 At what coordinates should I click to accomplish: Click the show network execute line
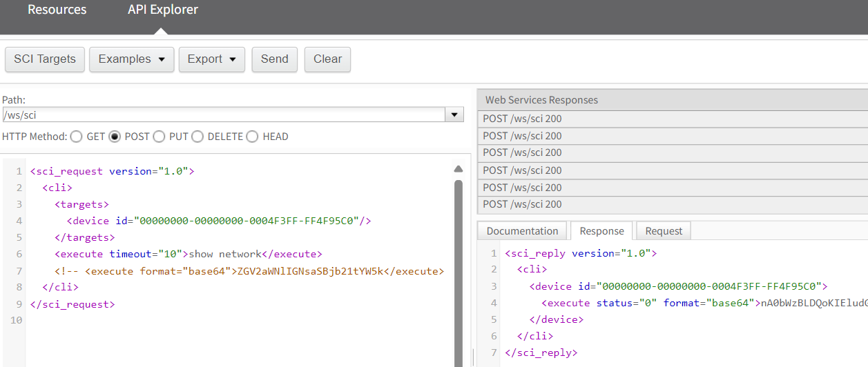pos(189,254)
